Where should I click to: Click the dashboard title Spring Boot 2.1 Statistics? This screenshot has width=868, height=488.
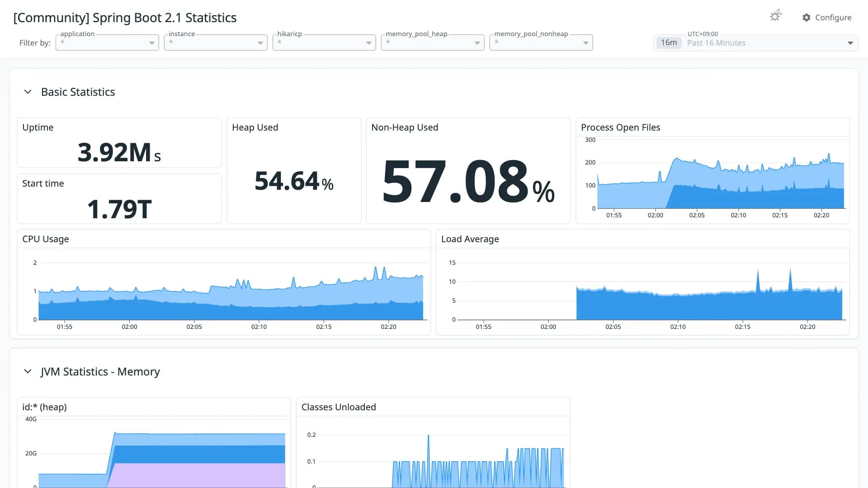(x=125, y=18)
